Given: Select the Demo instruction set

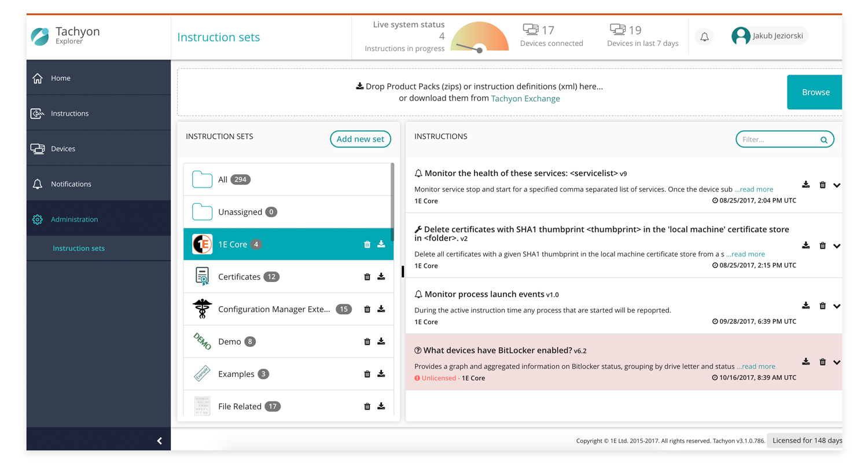Looking at the screenshot, I should 288,341.
